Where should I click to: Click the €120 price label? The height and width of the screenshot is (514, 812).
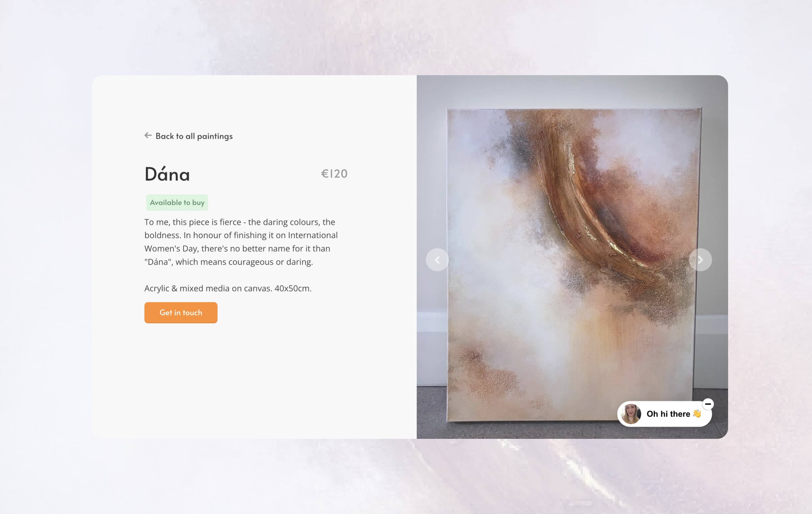[x=334, y=174]
